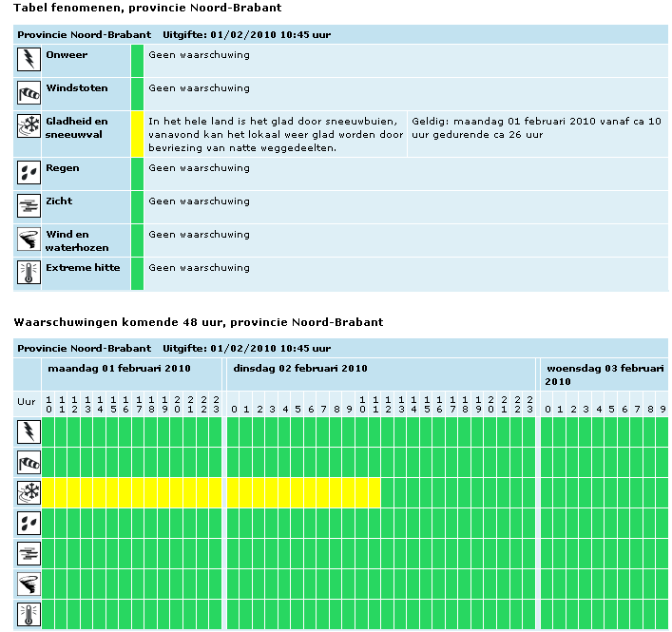The height and width of the screenshot is (632, 672).
Task: Select the 'dinsdag 02 februari 2010' column header
Action: (300, 368)
